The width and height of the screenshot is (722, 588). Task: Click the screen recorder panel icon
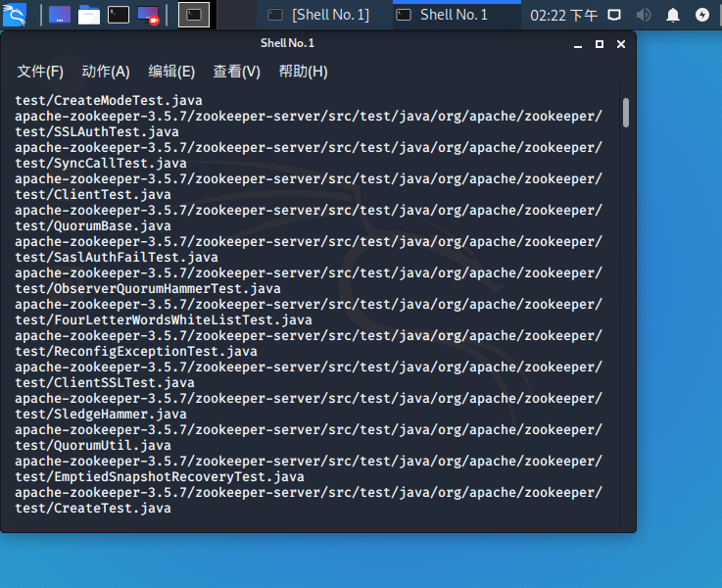coord(148,16)
